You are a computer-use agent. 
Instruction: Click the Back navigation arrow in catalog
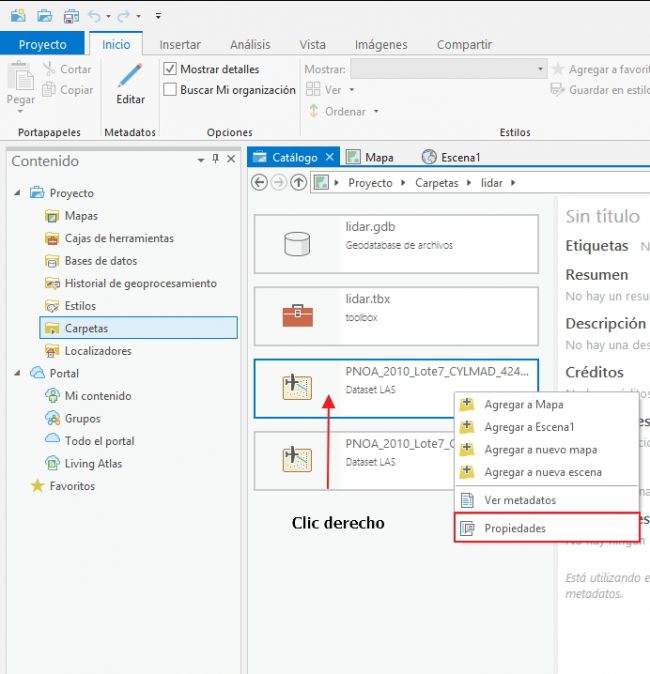[x=259, y=182]
